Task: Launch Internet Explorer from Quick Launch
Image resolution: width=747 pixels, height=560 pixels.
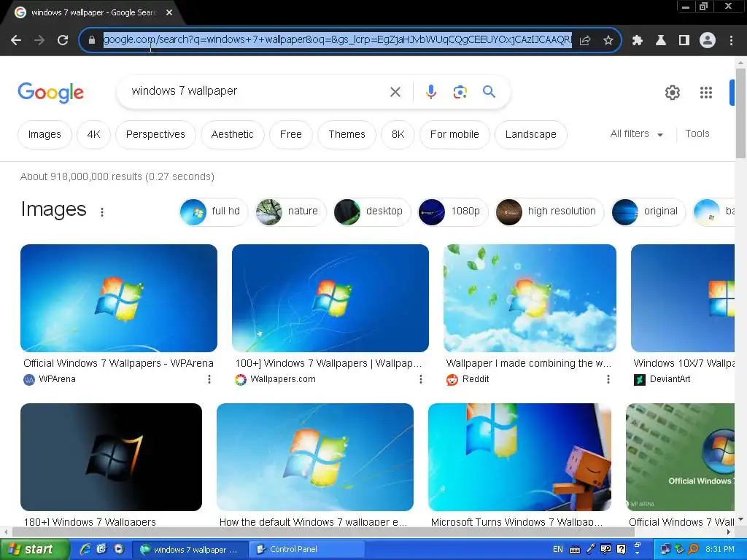Action: (85, 549)
